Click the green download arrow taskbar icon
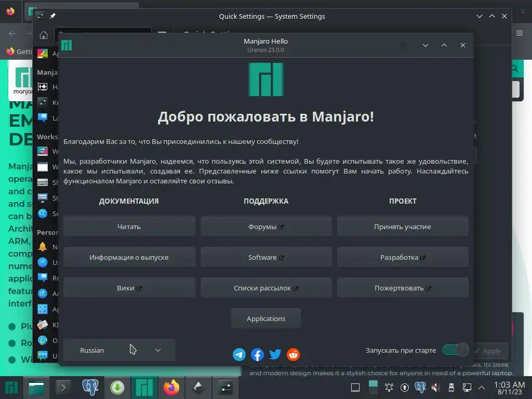This screenshot has height=399, width=532. [x=117, y=388]
